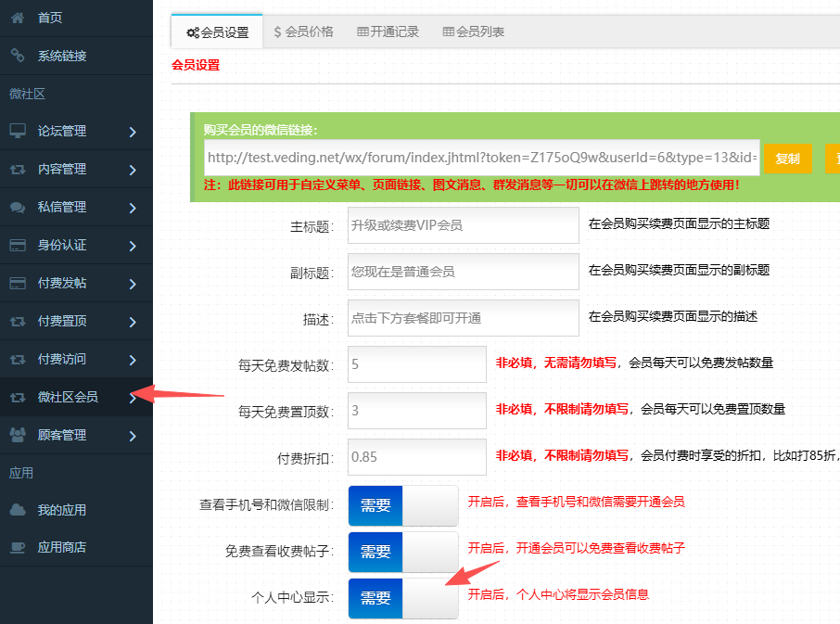Image resolution: width=840 pixels, height=624 pixels.
Task: Toggle the 查看手机号和微信限制 switch
Action: [x=402, y=505]
